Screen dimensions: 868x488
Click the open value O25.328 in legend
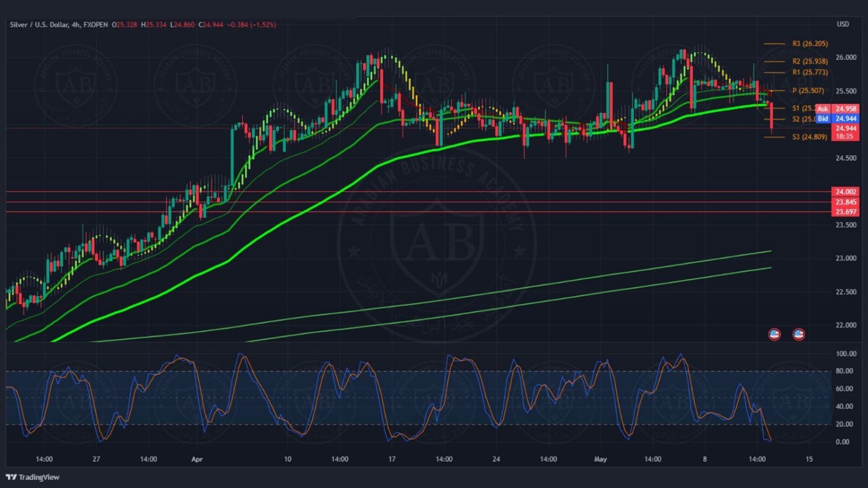click(124, 25)
